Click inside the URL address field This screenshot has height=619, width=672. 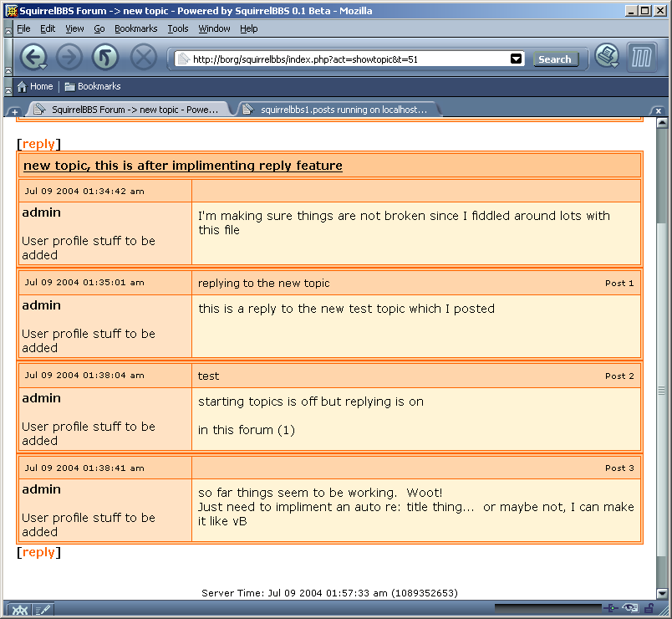[349, 59]
